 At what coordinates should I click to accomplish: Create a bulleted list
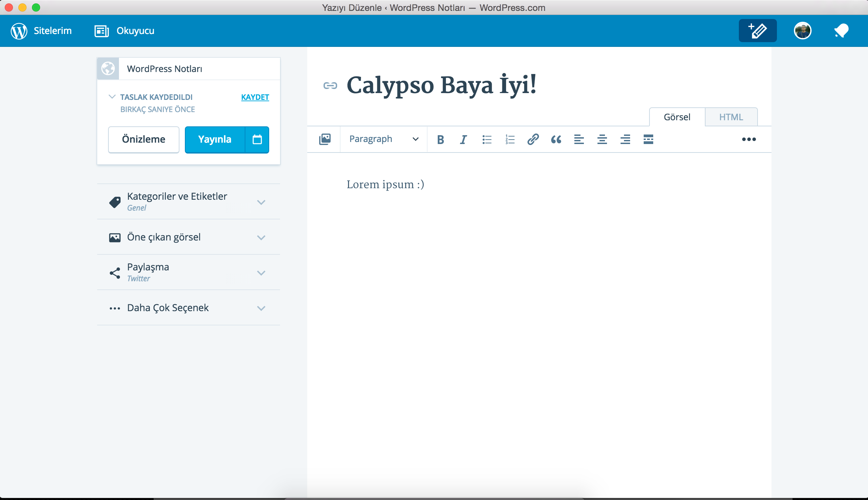487,139
